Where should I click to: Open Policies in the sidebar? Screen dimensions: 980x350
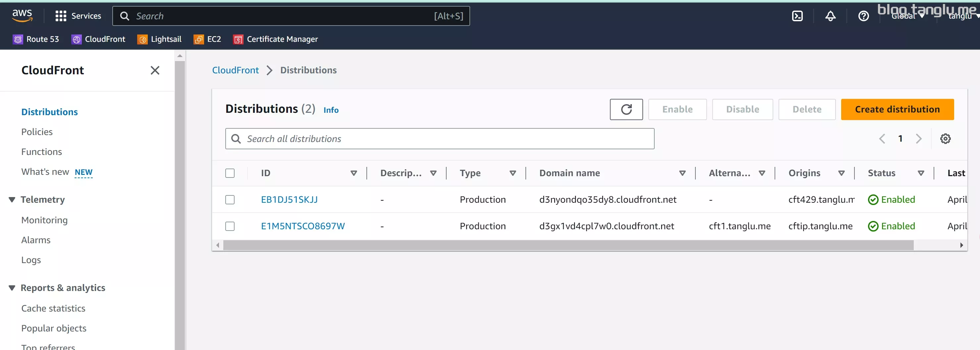tap(37, 132)
